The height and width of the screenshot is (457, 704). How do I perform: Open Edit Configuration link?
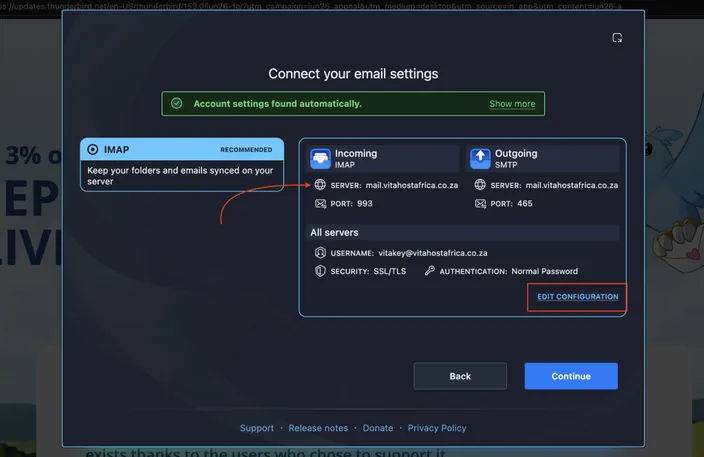[x=577, y=297]
